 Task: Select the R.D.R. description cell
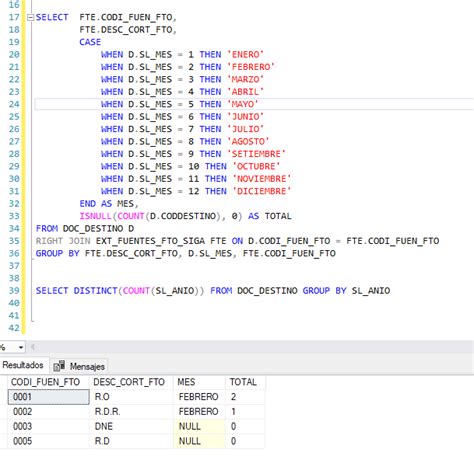click(x=131, y=412)
